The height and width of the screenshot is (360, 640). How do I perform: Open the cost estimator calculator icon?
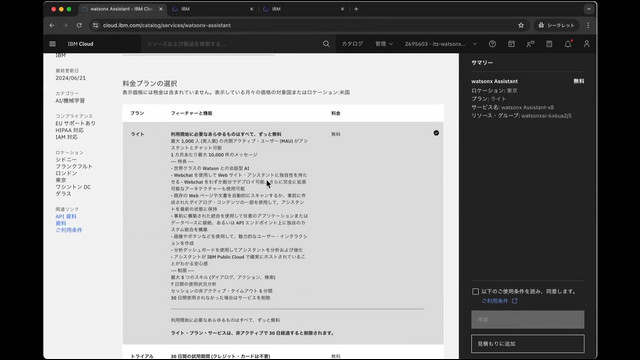[549, 44]
